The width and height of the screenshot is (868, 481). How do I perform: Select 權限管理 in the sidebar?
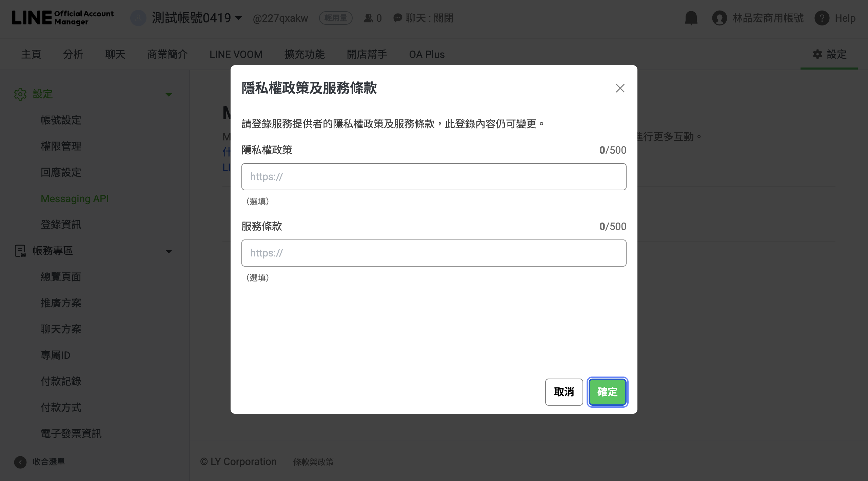click(61, 146)
